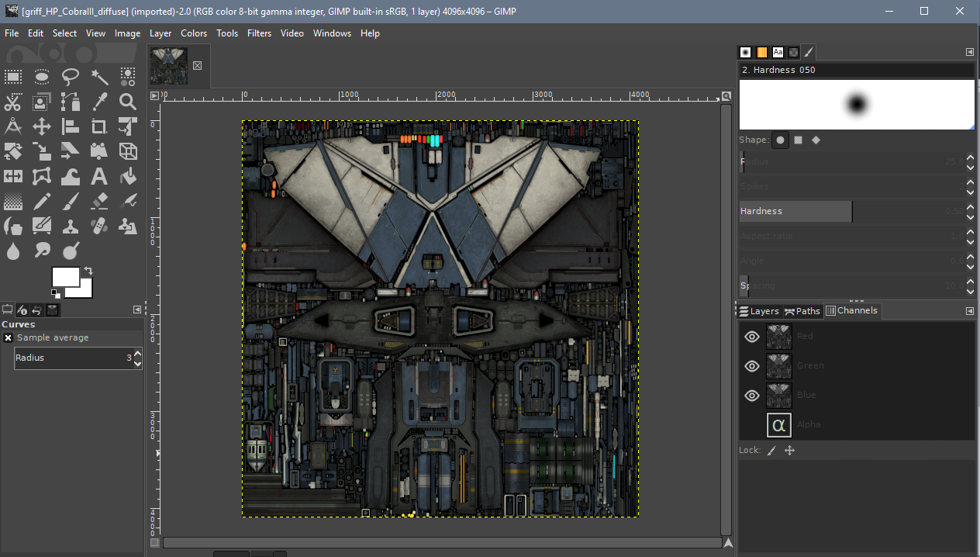Open the ruler corner image menu button

click(x=154, y=95)
